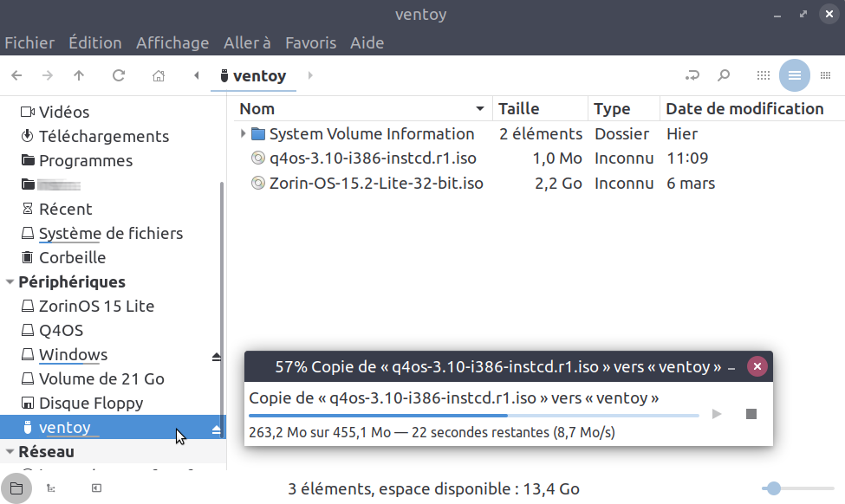The image size is (845, 504).
Task: Expand the System Volume Information folder
Action: (x=243, y=134)
